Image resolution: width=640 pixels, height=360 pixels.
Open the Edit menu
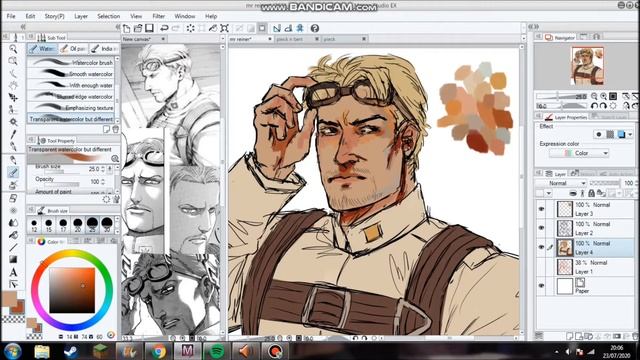point(30,16)
